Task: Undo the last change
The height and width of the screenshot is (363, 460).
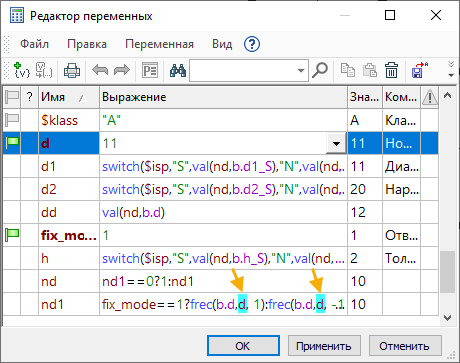Action: click(100, 70)
